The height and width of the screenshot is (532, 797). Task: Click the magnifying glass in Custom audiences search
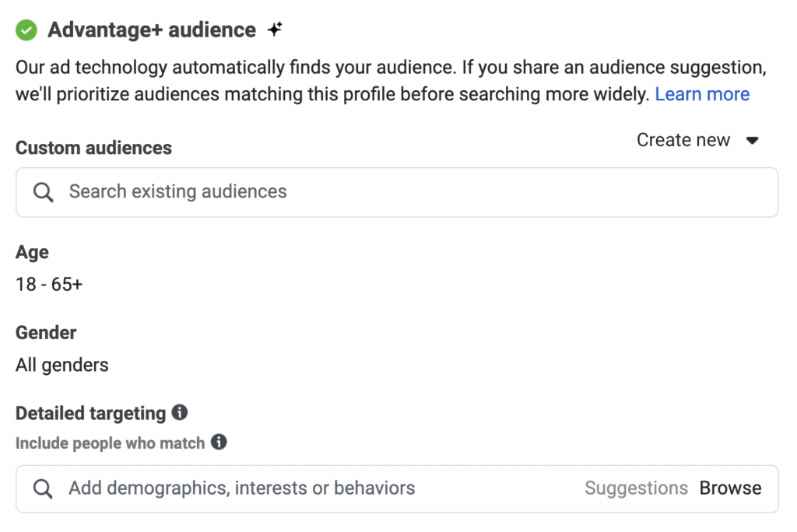coord(43,191)
